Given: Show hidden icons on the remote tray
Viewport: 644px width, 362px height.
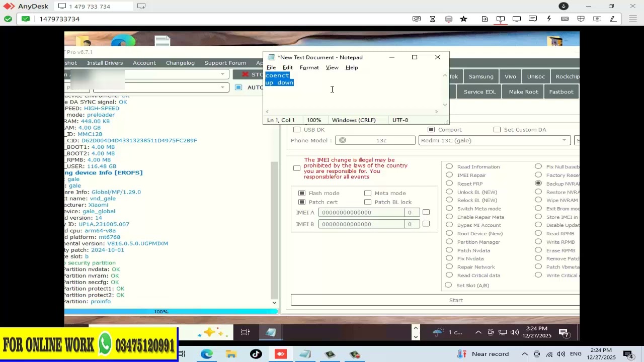Looking at the screenshot, I should coord(478,332).
